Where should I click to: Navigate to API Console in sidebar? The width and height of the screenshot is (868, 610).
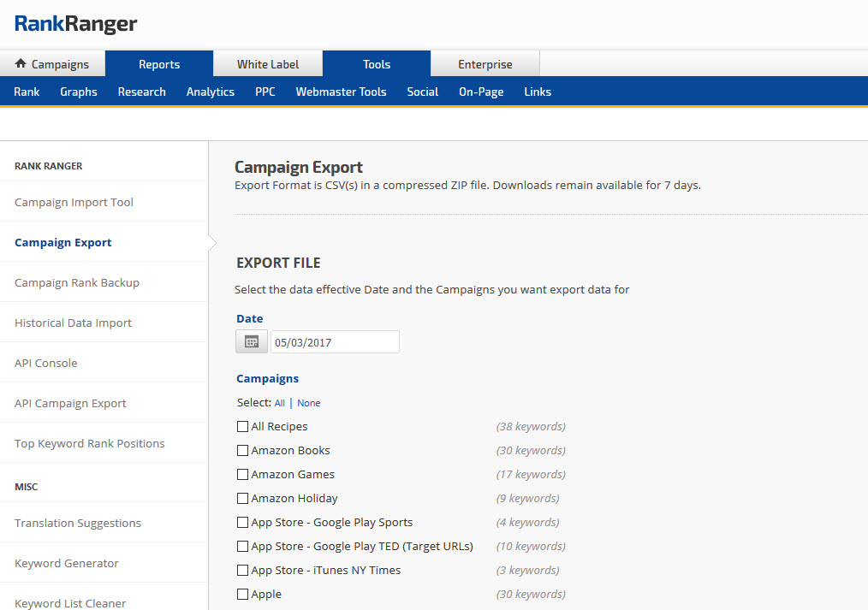[46, 363]
